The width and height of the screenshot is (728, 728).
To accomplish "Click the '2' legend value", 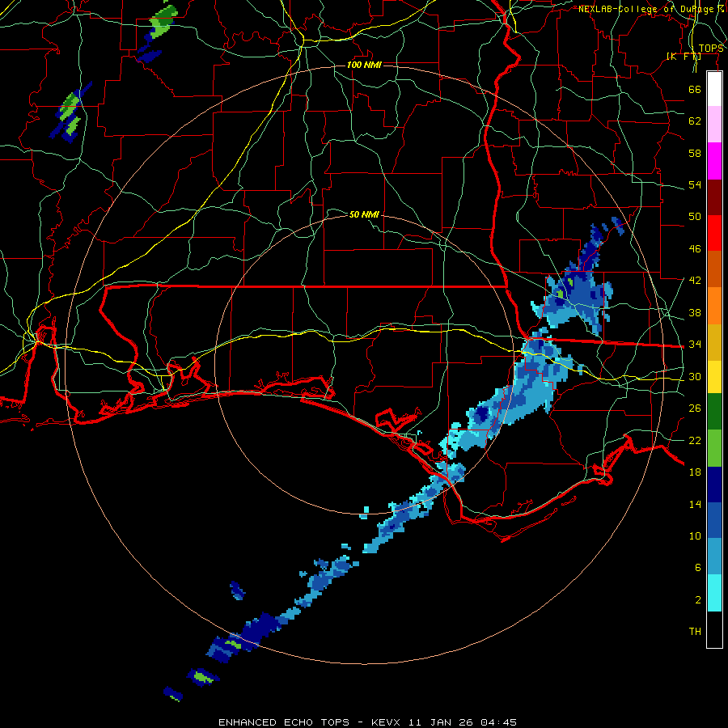I will (698, 600).
